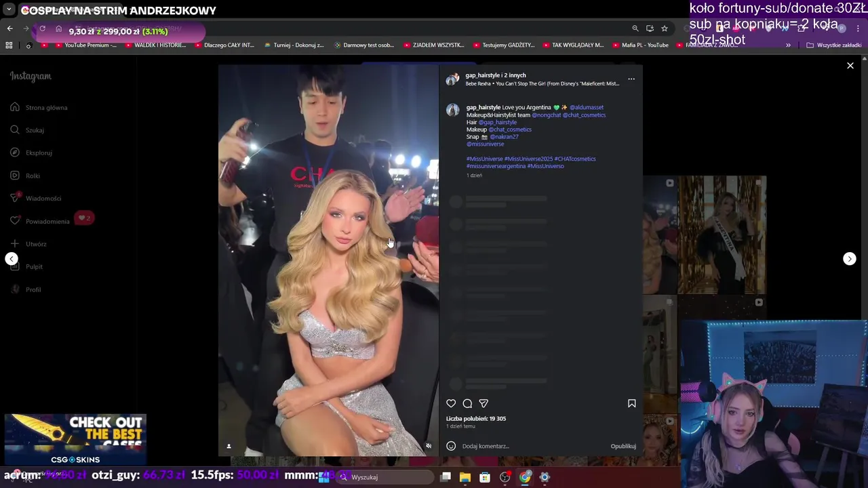This screenshot has width=868, height=488.
Task: Click Utwórz to create a post
Action: (28, 244)
